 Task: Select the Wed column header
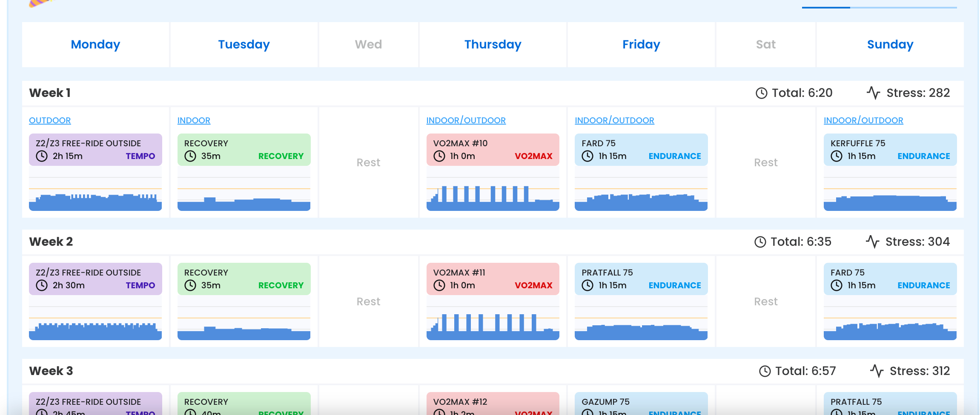[369, 44]
